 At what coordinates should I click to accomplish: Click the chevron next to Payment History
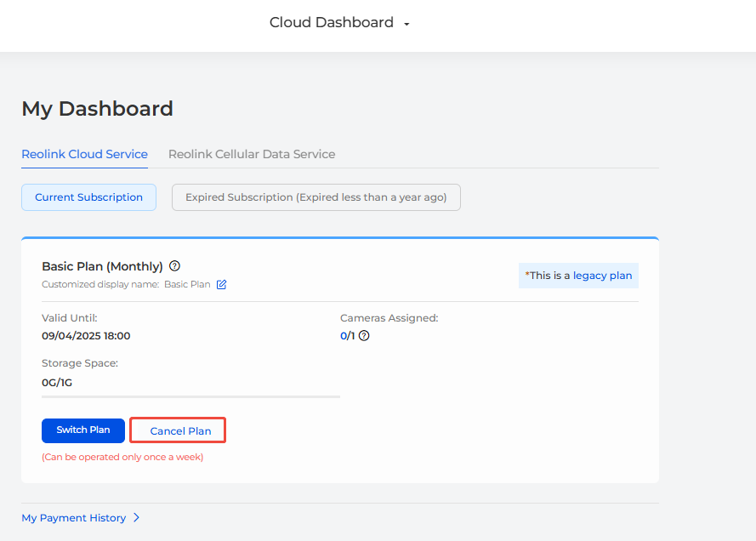[x=136, y=517]
